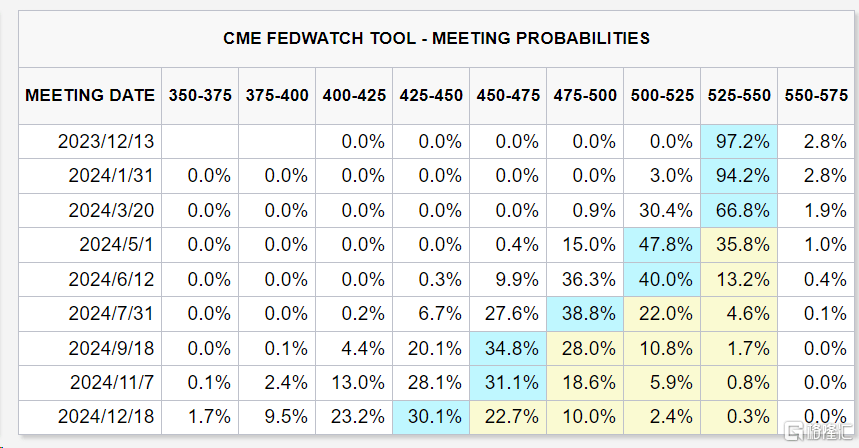The height and width of the screenshot is (448, 859).
Task: Select the 525-550 column header
Action: (740, 96)
